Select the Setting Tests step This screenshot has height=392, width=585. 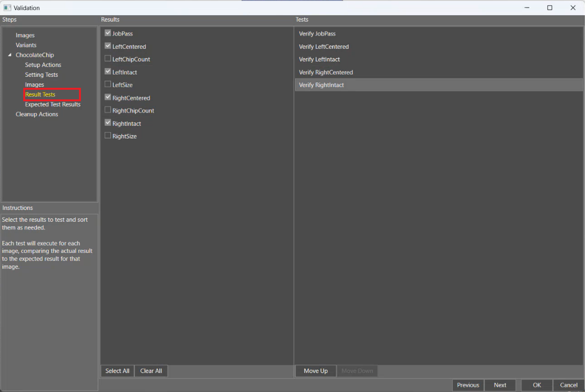[41, 75]
